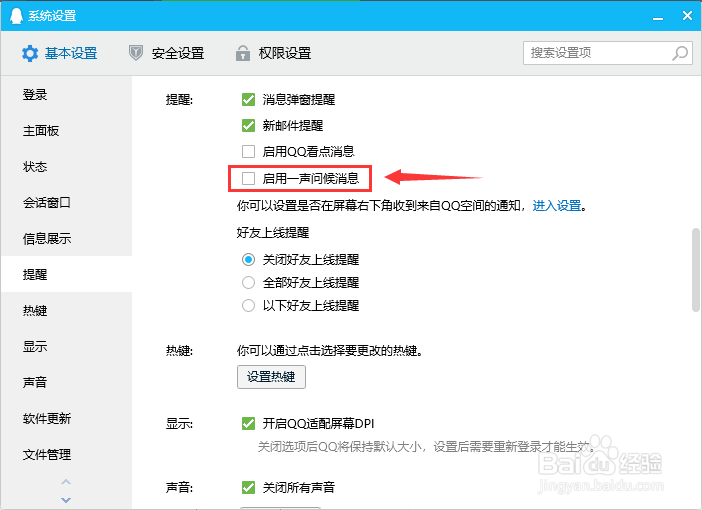Click the 声音: section label
The height and width of the screenshot is (510, 702).
click(x=179, y=487)
